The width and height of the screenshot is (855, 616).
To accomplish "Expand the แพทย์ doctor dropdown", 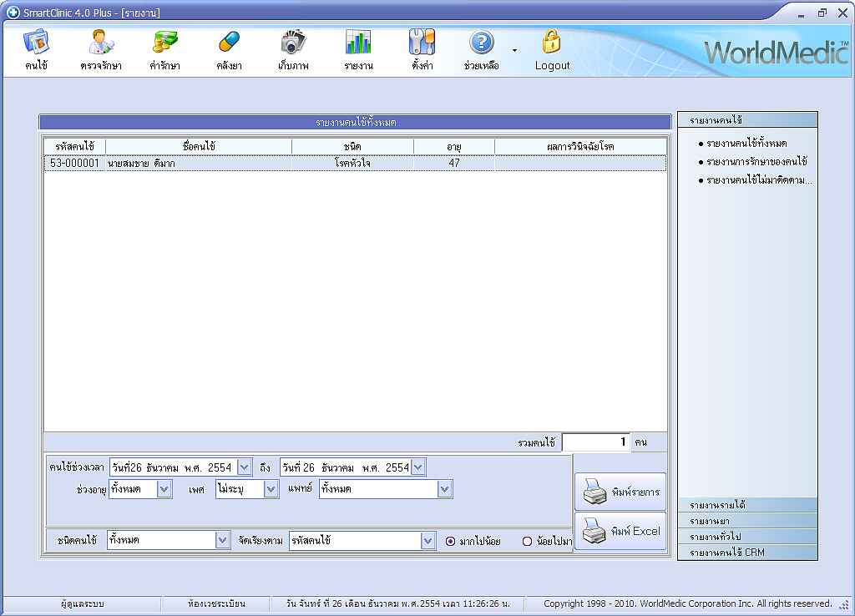I will pyautogui.click(x=445, y=489).
